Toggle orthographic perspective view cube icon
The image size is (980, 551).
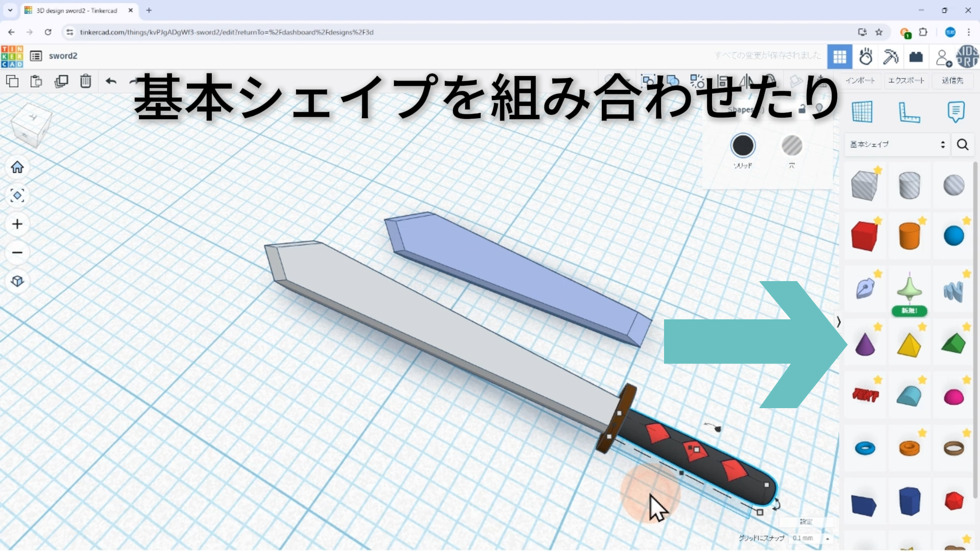pyautogui.click(x=17, y=281)
